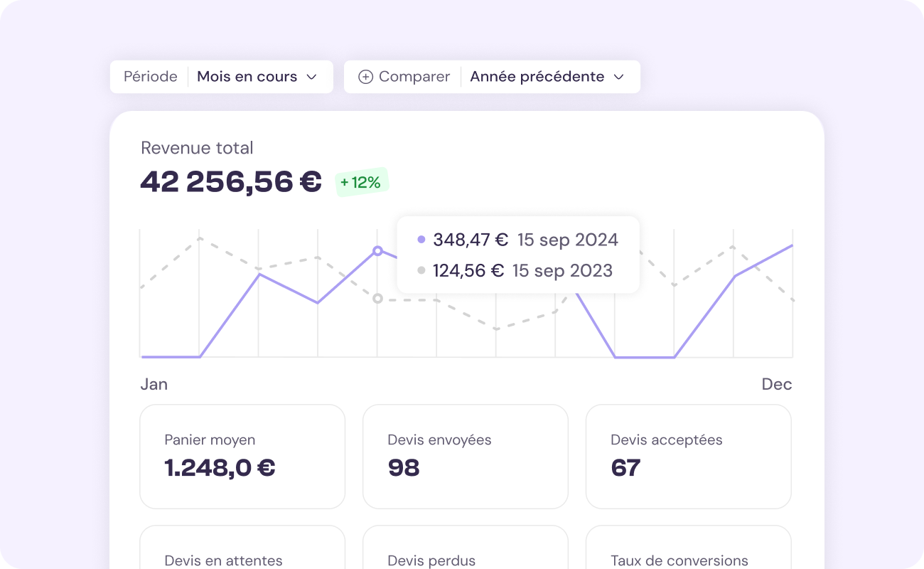The image size is (924, 569).
Task: Click the purple legend dot for 348,47 €
Action: click(x=422, y=239)
